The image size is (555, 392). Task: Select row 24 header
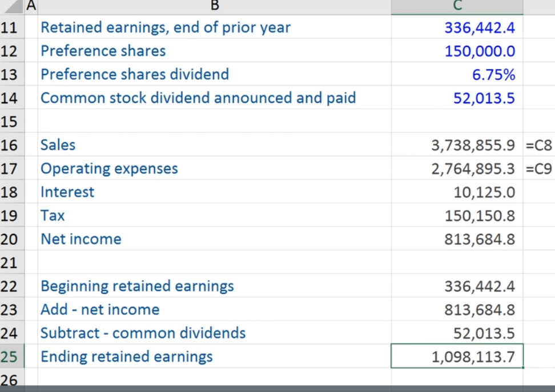click(12, 333)
